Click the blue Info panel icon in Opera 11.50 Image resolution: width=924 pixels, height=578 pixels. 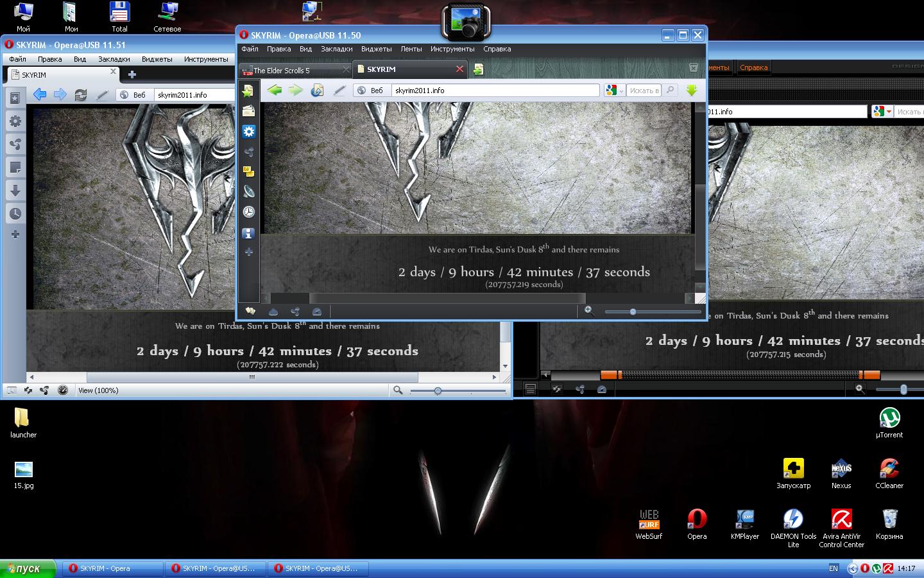248,233
